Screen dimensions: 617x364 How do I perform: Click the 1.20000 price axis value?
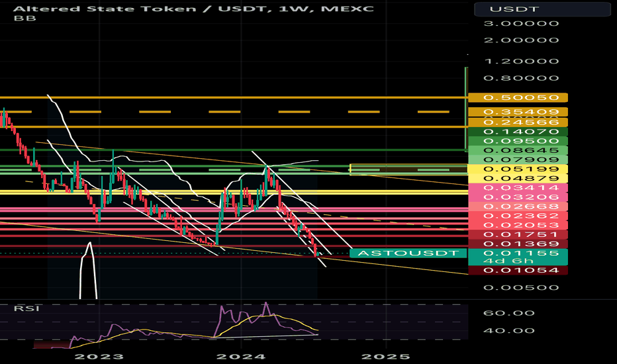(521, 62)
